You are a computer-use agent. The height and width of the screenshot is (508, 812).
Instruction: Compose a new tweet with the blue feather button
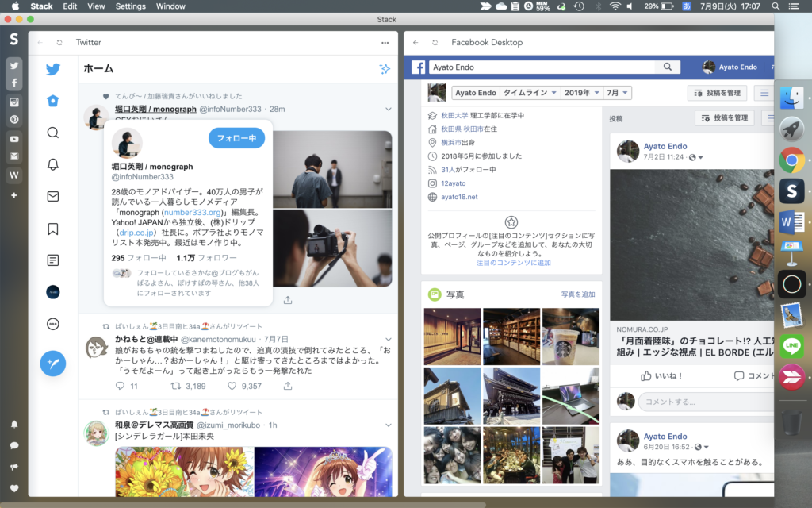[x=53, y=364]
